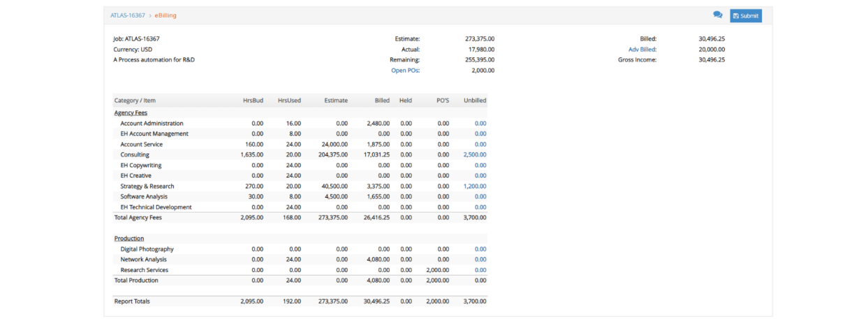Click Network Analysis unbilled 0.00 value
The width and height of the screenshot is (868, 323).
pos(480,259)
